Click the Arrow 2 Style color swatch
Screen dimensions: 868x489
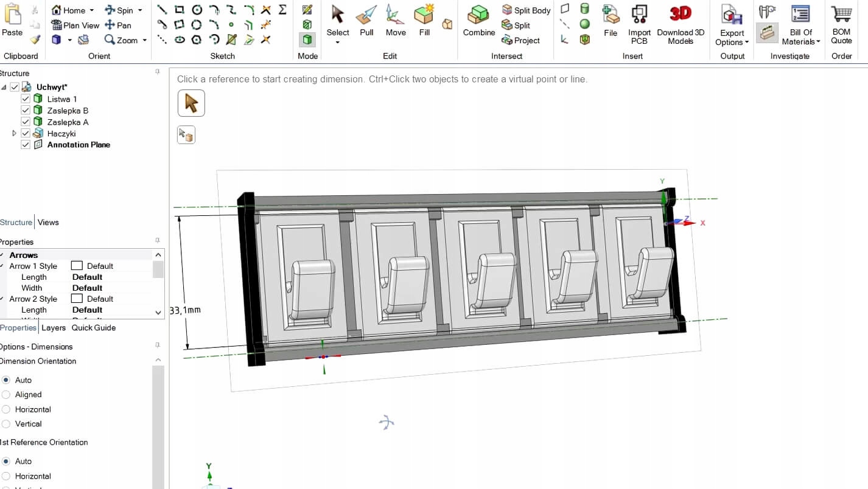(x=77, y=299)
